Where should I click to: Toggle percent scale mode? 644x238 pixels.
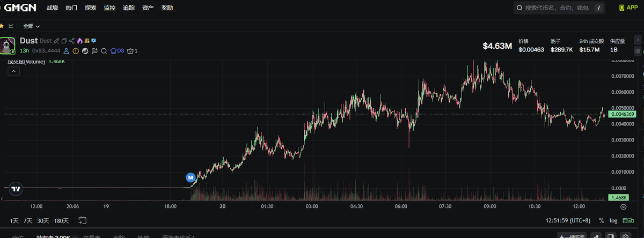pyautogui.click(x=602, y=220)
